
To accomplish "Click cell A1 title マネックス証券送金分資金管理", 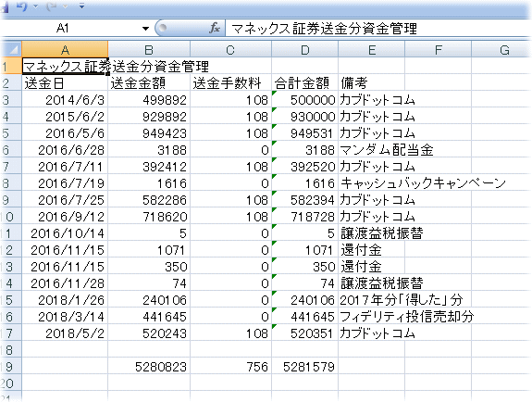I will click(65, 67).
